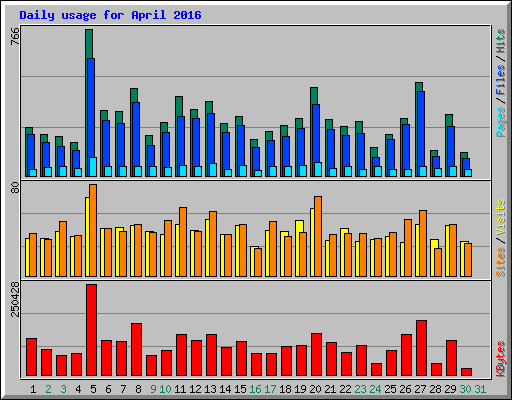Click day 8 on the x-axis
The width and height of the screenshot is (512, 400).
(138, 389)
